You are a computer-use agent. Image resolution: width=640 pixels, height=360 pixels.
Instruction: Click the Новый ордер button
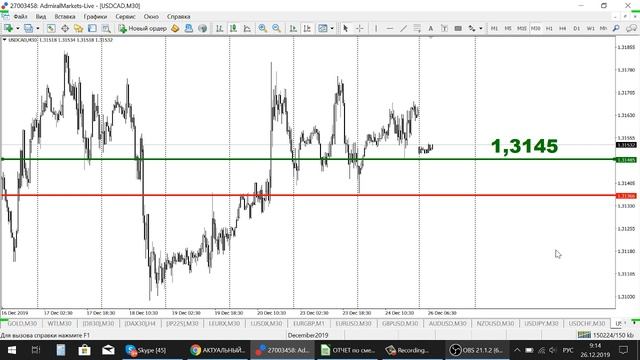pos(143,28)
